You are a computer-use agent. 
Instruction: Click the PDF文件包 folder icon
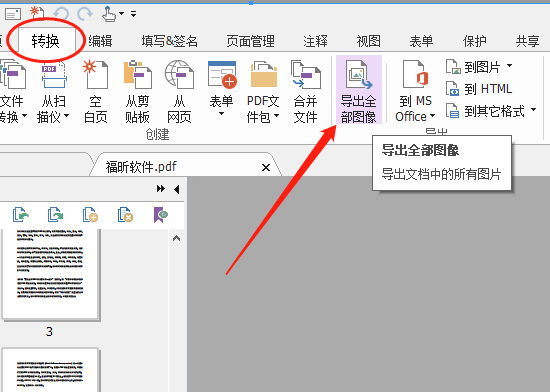pos(264,74)
